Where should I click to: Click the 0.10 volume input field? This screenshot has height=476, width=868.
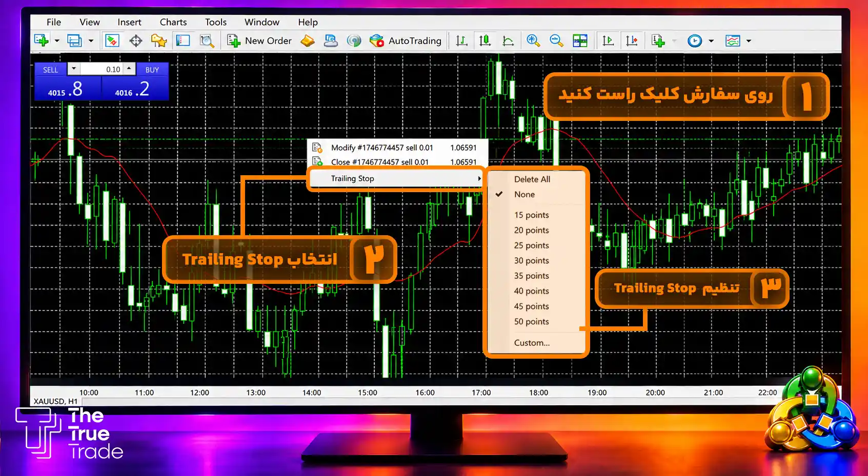coord(102,69)
